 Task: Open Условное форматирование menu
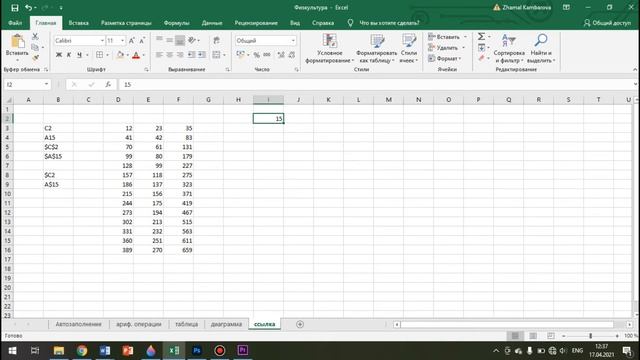click(329, 49)
